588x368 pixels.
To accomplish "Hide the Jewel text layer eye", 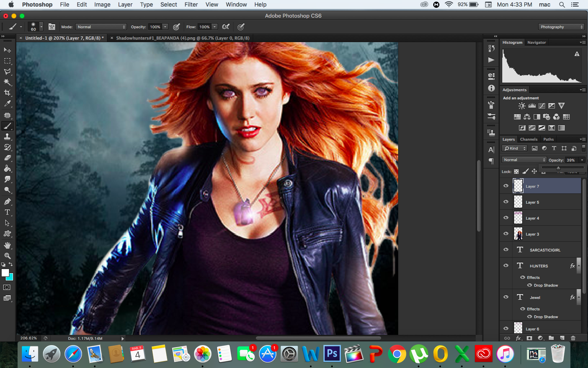I will (506, 297).
